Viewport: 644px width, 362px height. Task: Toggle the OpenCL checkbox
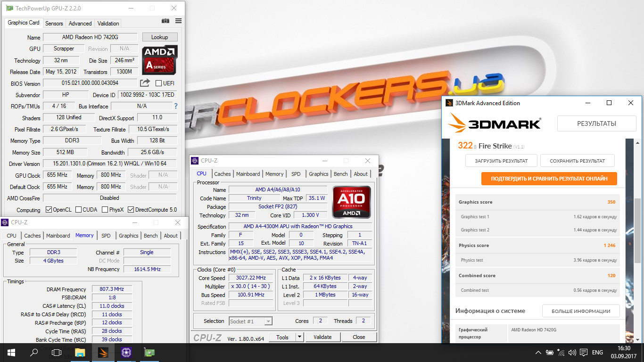click(x=48, y=210)
